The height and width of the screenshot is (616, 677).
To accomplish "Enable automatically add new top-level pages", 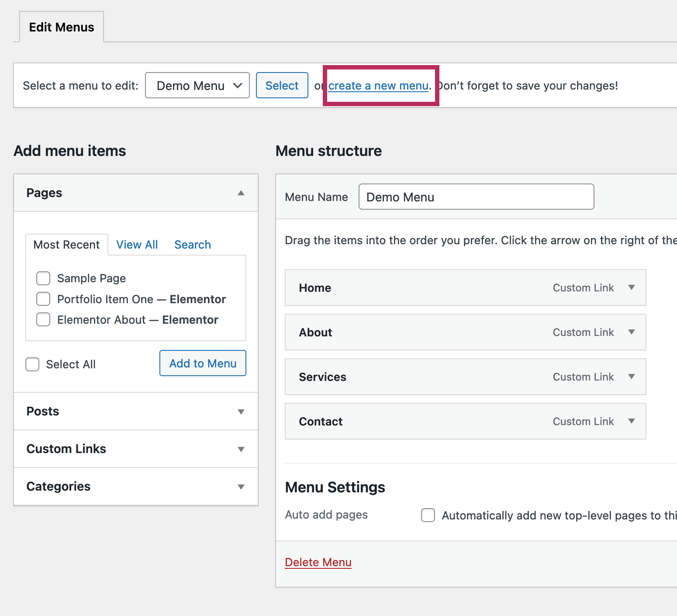I will [428, 515].
